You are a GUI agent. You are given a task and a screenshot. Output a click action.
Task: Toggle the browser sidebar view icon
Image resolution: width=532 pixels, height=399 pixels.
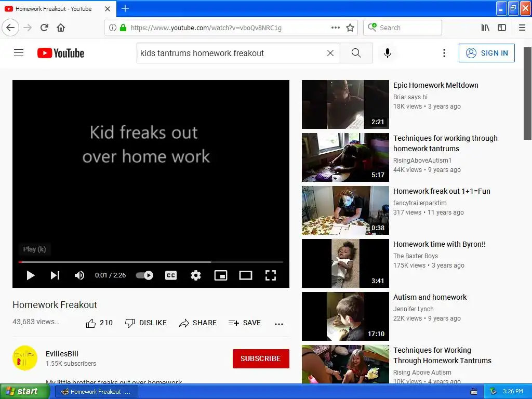click(x=502, y=28)
